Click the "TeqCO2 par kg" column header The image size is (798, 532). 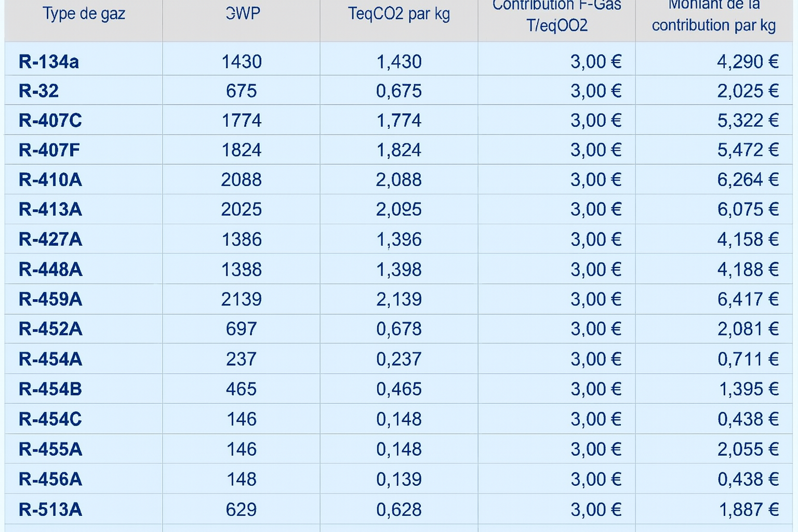click(398, 14)
